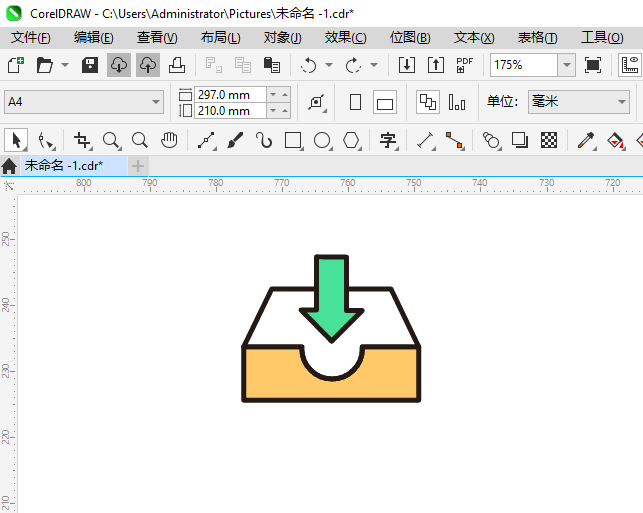Select the Dimension line tool
Screen dimensions: 643x513
pyautogui.click(x=426, y=140)
